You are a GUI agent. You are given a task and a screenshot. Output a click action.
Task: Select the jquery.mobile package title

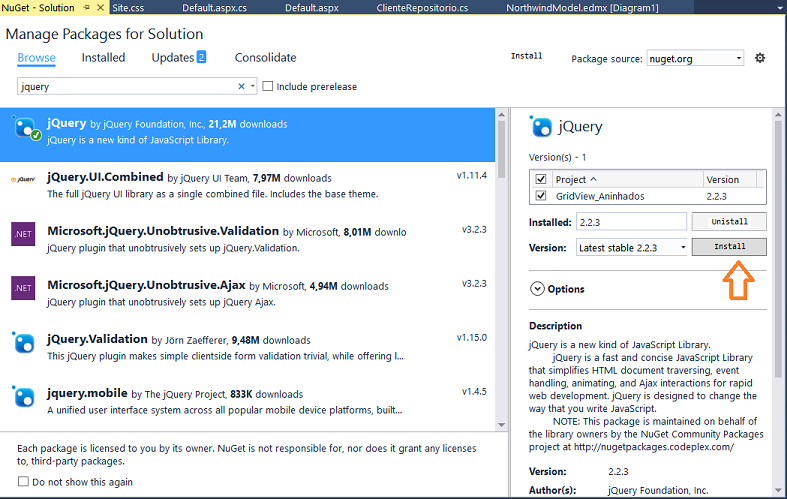tap(87, 393)
